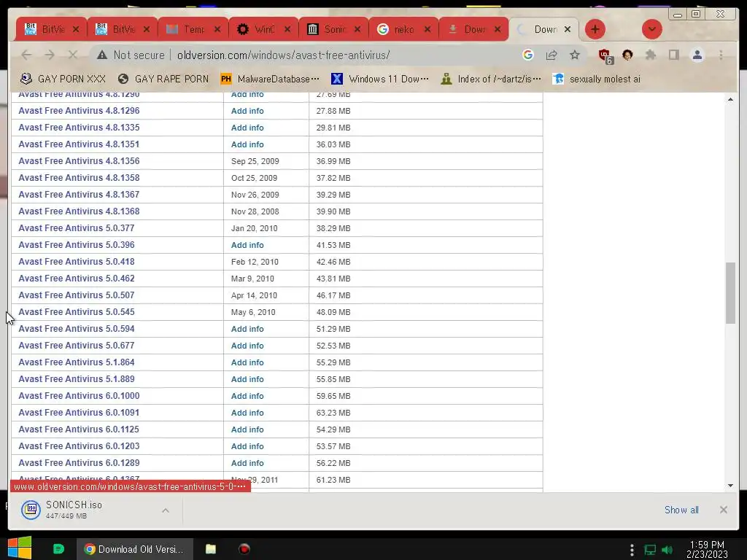Click the face-avatar extension icon beside uBlock
Viewport: 747px width, 560px height.
627,55
